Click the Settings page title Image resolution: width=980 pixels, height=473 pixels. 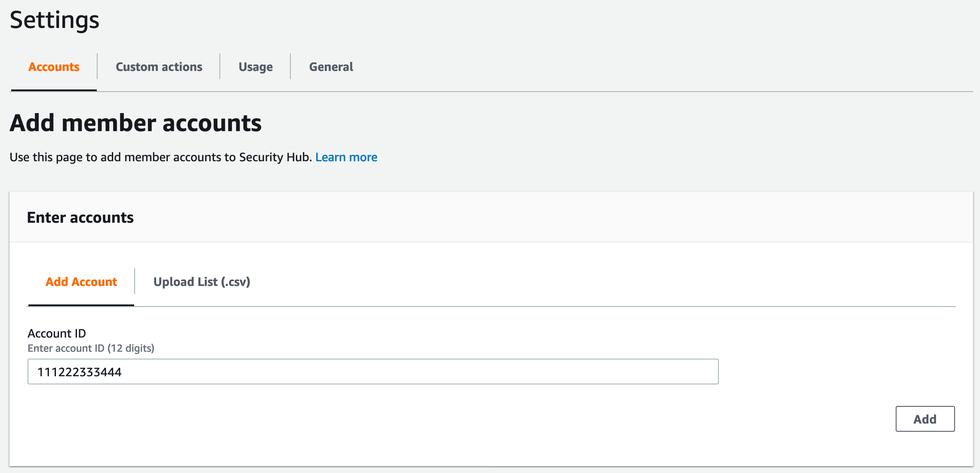point(54,20)
